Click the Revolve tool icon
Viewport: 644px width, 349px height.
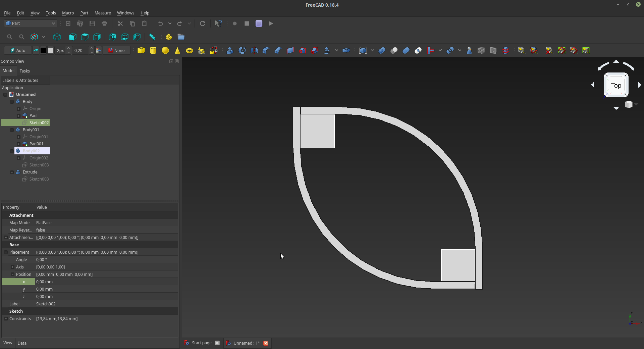tap(242, 50)
